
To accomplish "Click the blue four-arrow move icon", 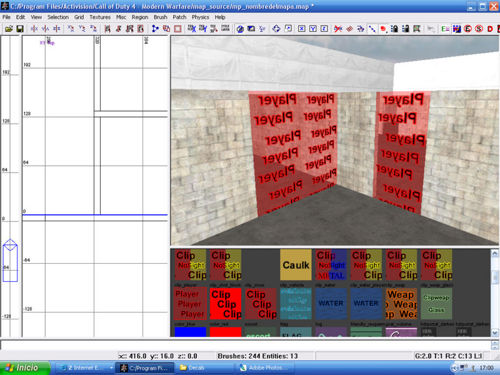I will click(276, 29).
